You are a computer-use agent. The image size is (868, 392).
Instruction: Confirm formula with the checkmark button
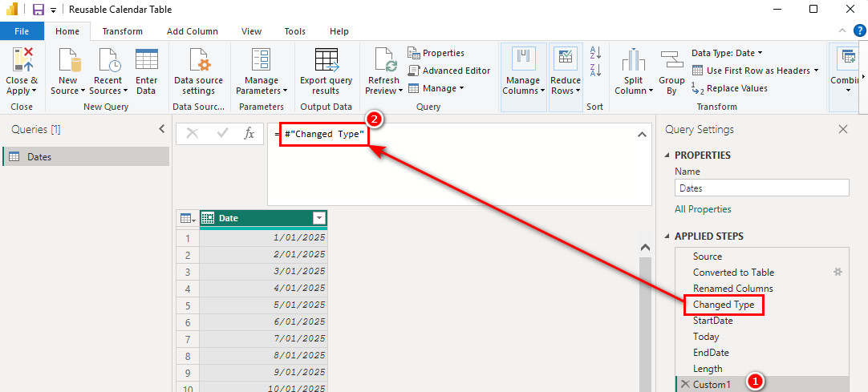(221, 134)
